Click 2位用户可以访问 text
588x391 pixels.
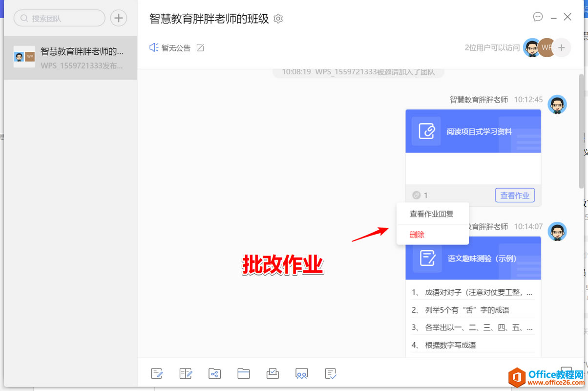(492, 48)
